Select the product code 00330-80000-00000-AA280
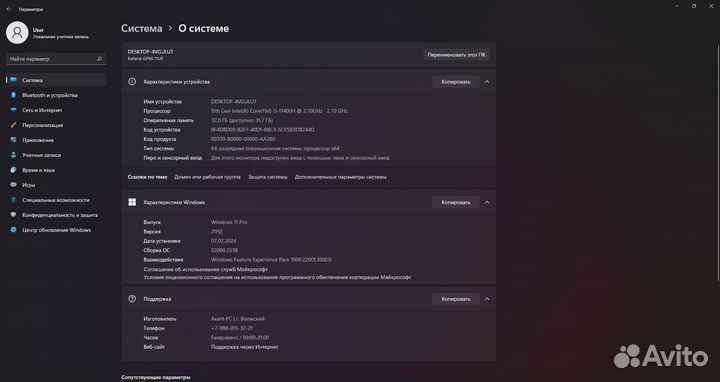Screen dimensions: 720x382 243,139
